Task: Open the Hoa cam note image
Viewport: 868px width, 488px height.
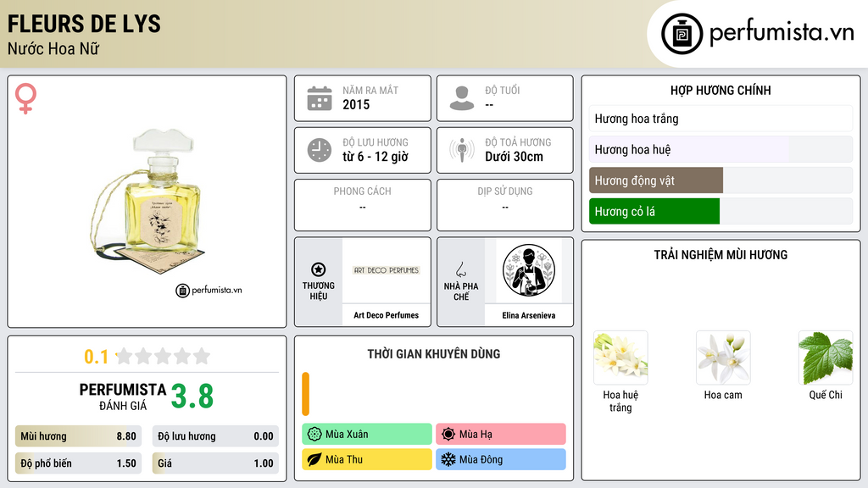Action: click(x=723, y=358)
